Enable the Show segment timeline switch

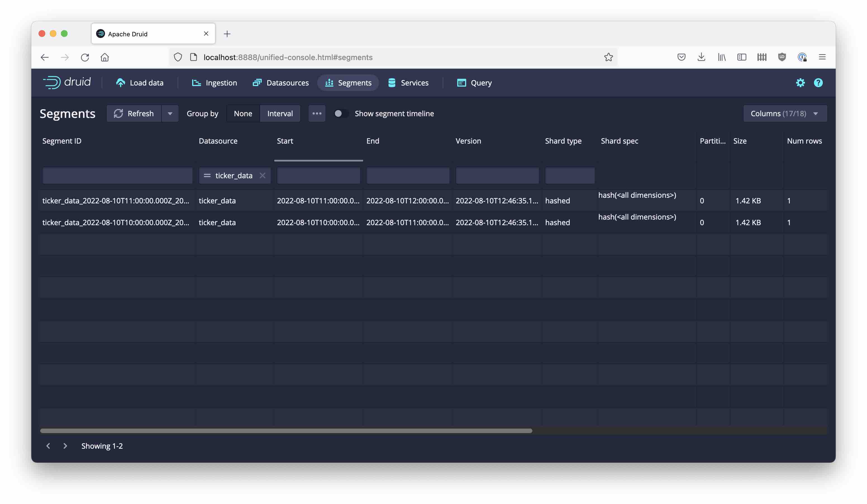click(341, 113)
